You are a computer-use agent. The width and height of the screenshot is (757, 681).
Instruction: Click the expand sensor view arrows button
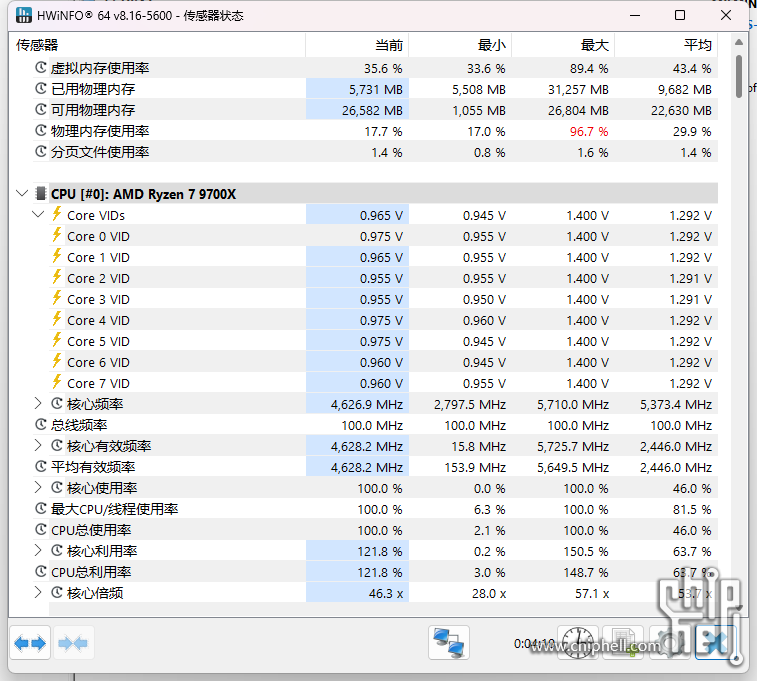pyautogui.click(x=30, y=643)
